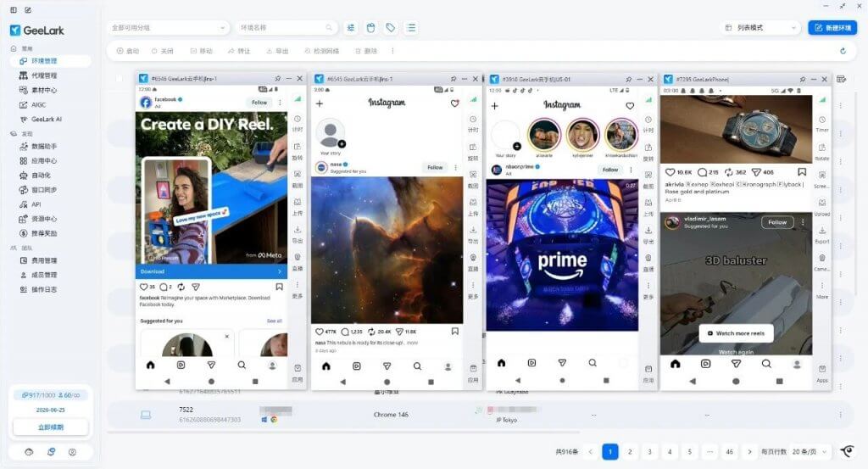Click Rotate icon in GeeLarkPhone window sidebar
Screen dimensions: 868x469
pos(821,149)
